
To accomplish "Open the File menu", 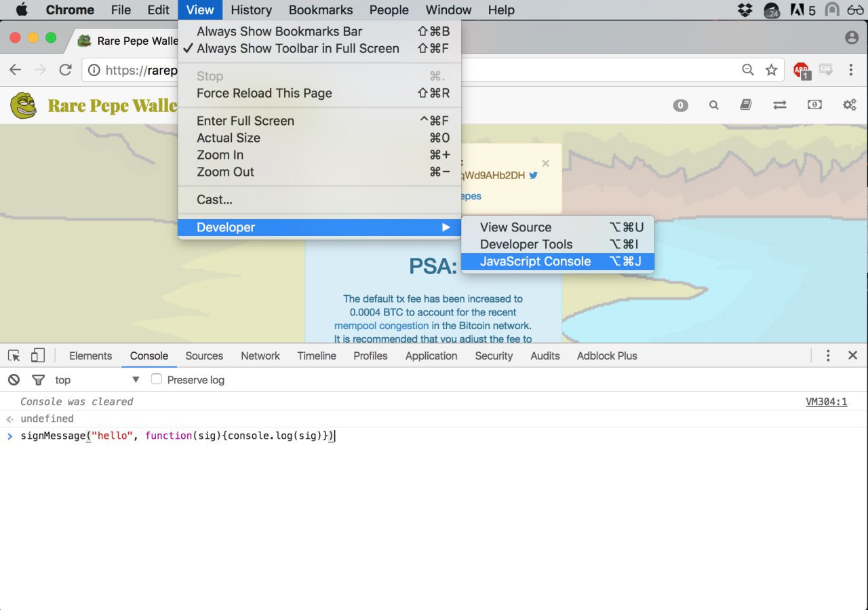I will tap(121, 10).
